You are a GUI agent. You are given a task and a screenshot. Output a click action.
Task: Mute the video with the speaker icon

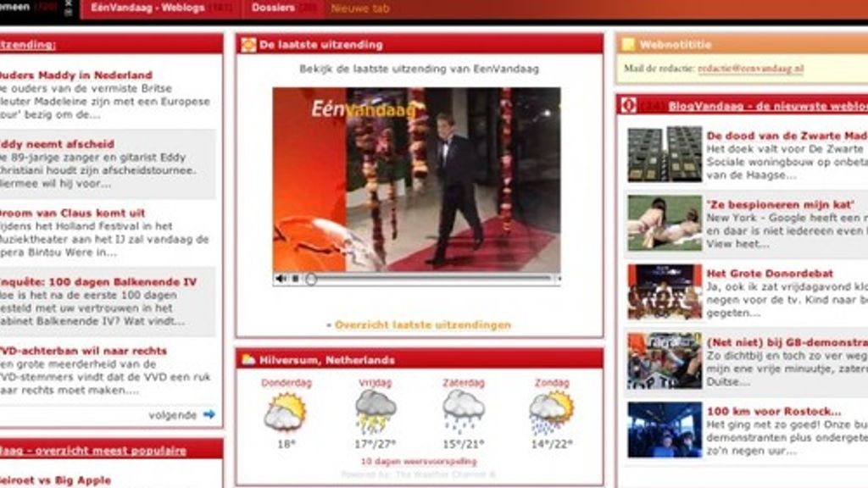coord(281,279)
